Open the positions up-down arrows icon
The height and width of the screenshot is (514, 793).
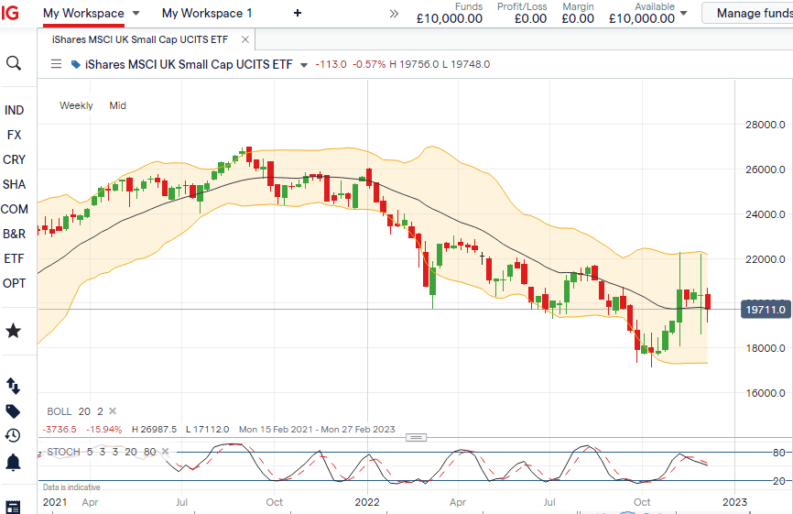[13, 386]
